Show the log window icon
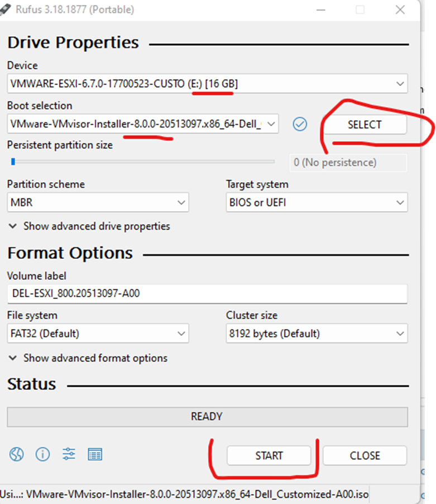 (x=95, y=454)
